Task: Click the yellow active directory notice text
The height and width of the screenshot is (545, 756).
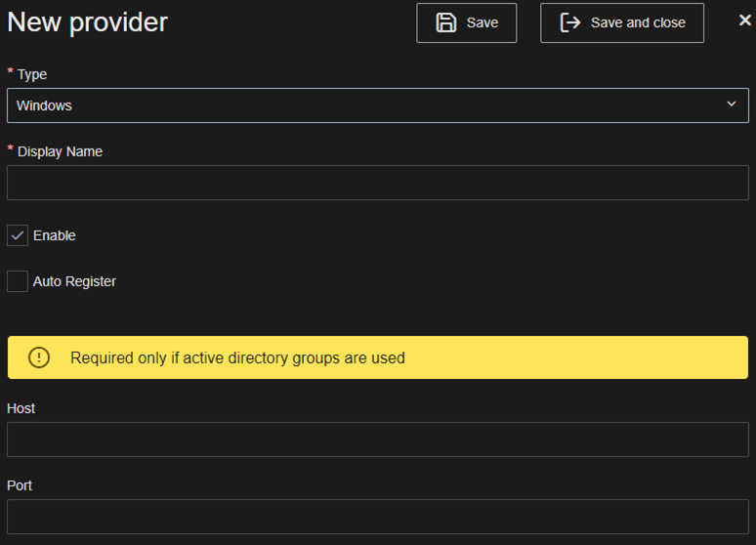Action: 237,357
